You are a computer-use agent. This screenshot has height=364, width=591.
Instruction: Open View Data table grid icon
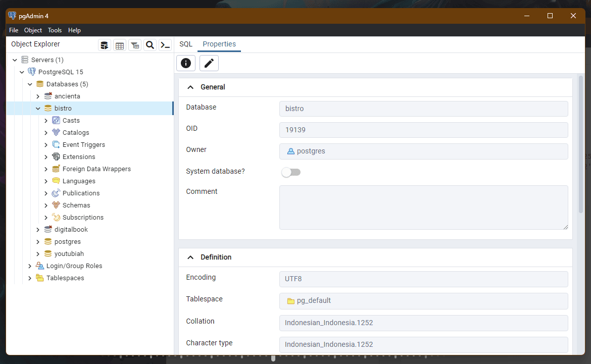click(x=120, y=45)
